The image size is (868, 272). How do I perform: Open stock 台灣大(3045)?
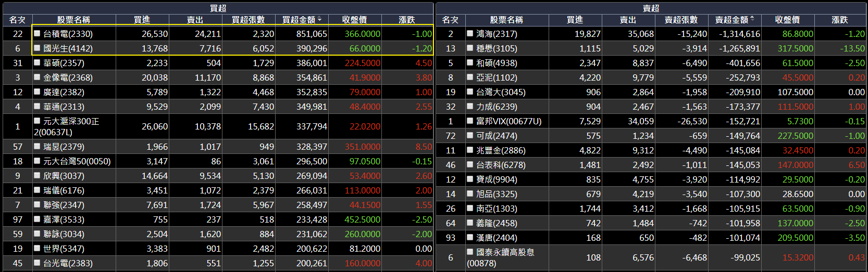pyautogui.click(x=501, y=92)
